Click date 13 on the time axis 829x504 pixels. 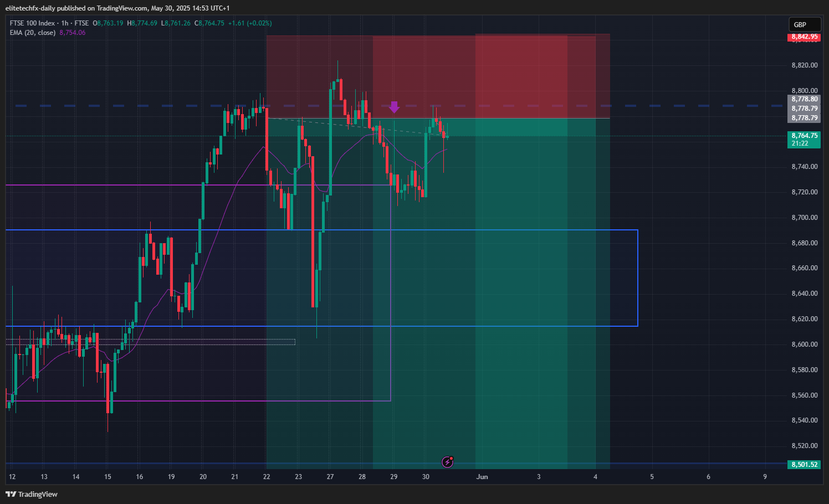44,477
